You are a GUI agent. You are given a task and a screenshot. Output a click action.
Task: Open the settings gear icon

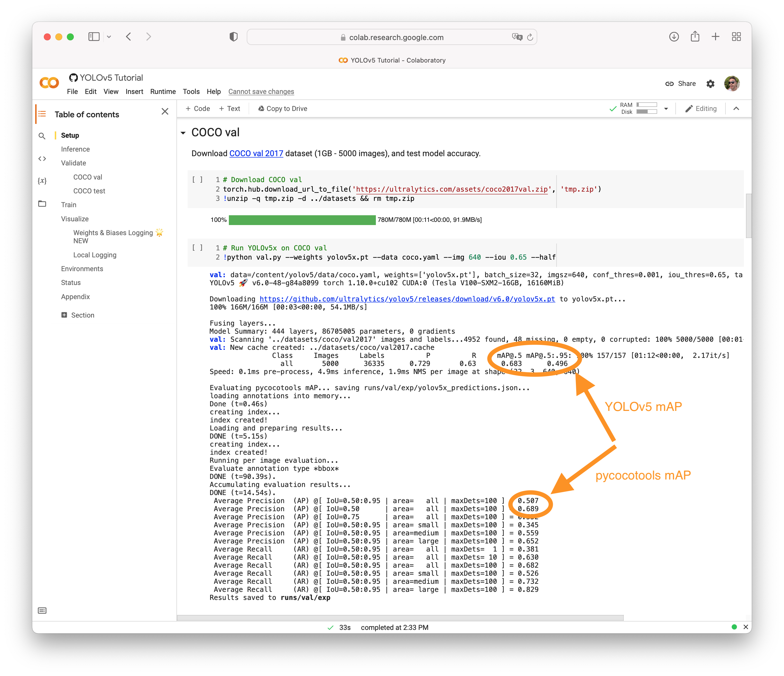[710, 84]
